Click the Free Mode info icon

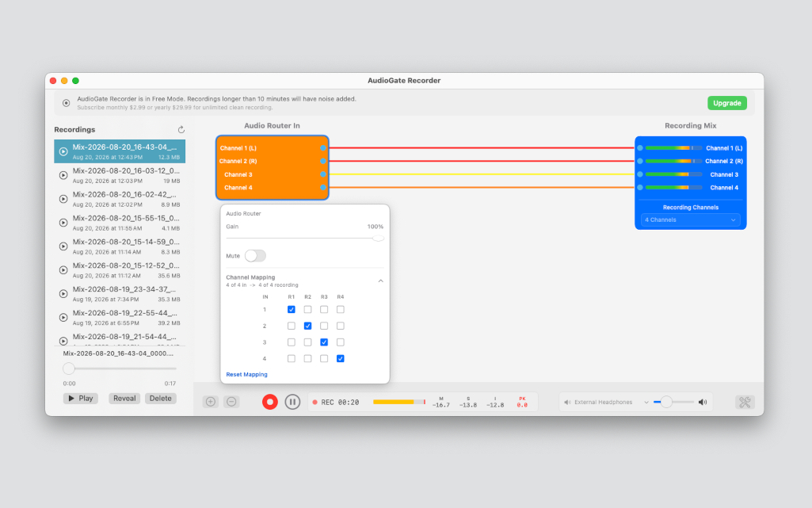coord(67,103)
